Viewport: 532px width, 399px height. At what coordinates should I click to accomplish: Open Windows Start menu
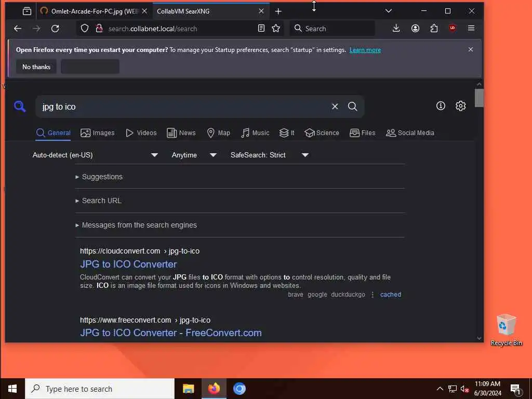pos(12,389)
